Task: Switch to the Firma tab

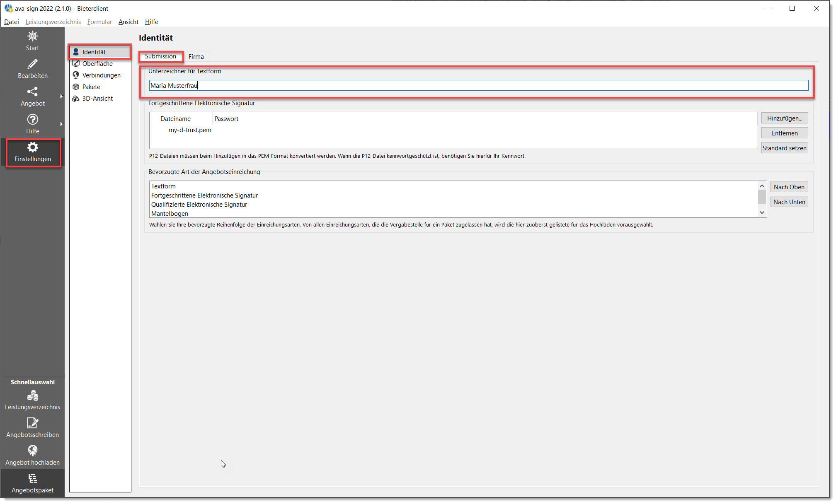Action: (x=196, y=56)
